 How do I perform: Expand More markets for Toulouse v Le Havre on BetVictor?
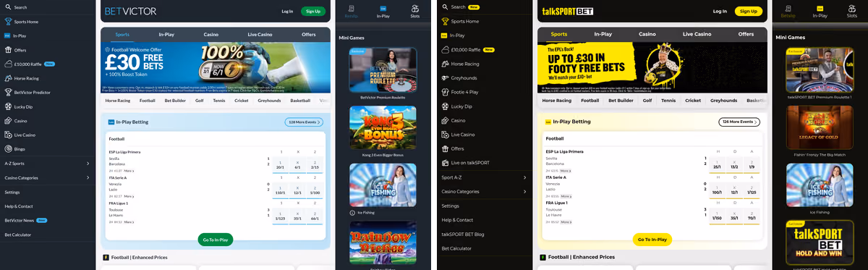click(x=129, y=222)
